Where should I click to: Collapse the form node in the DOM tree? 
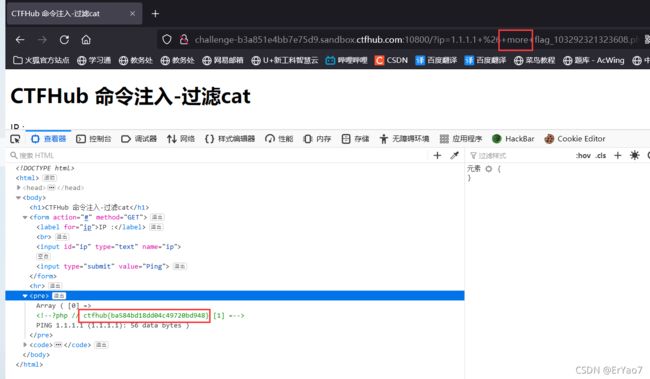(x=25, y=217)
